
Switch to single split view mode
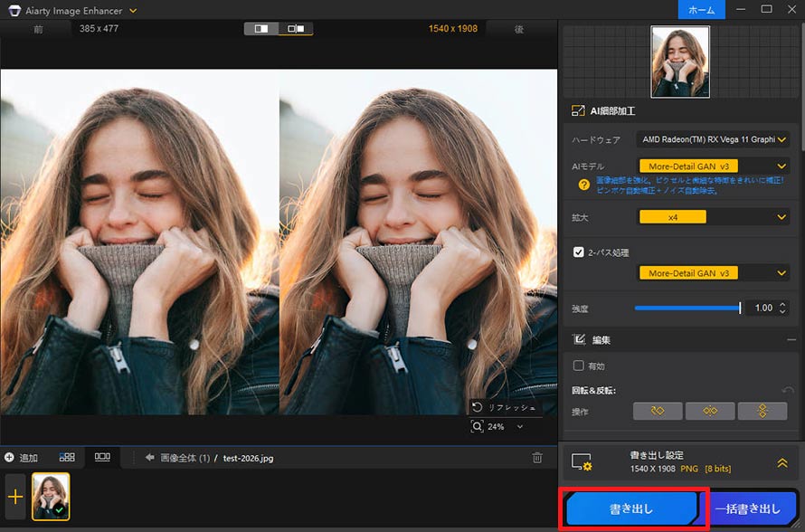click(x=261, y=29)
